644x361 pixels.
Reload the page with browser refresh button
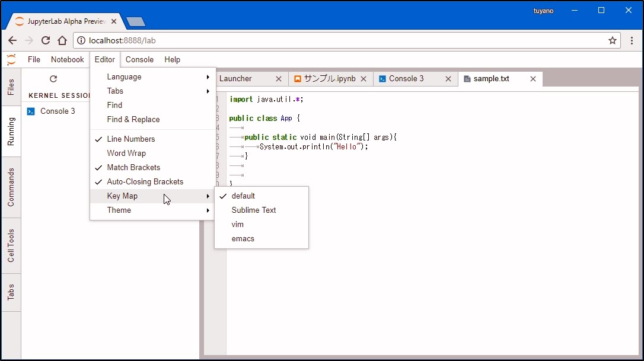click(46, 41)
